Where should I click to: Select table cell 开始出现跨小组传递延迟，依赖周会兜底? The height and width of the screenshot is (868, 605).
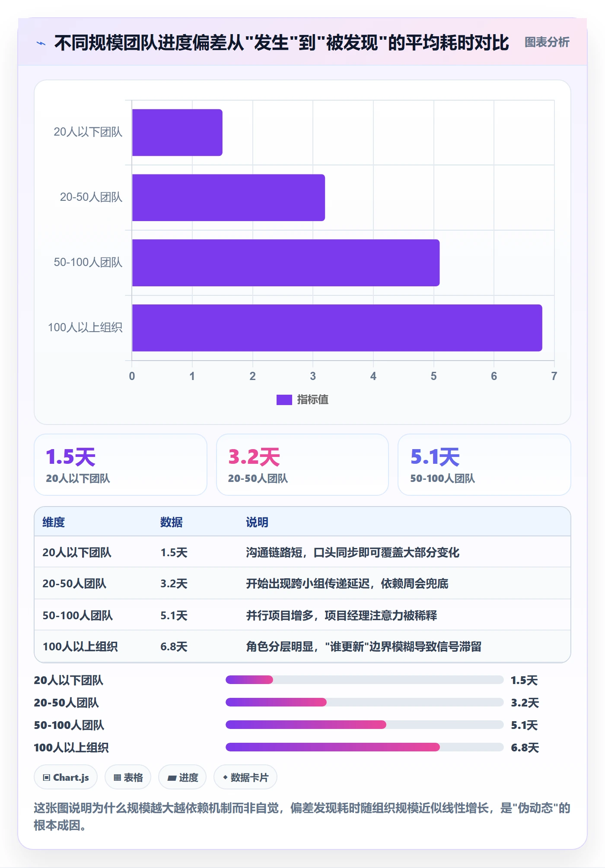(x=347, y=583)
